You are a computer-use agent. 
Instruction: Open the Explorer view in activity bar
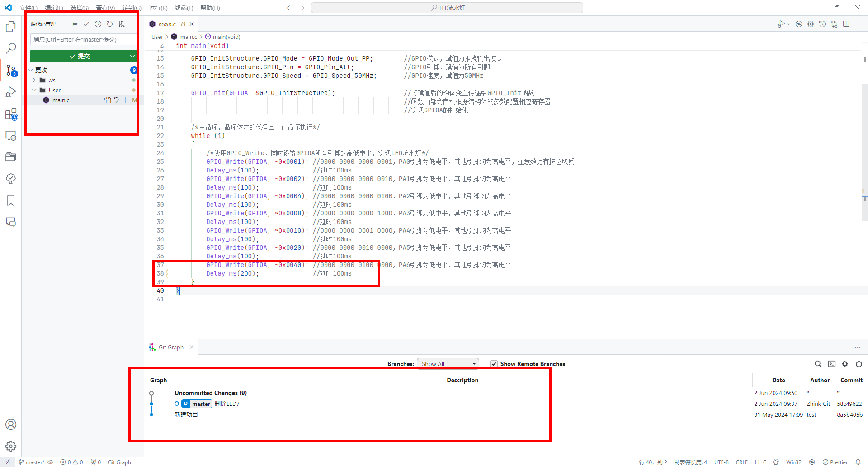(11, 27)
